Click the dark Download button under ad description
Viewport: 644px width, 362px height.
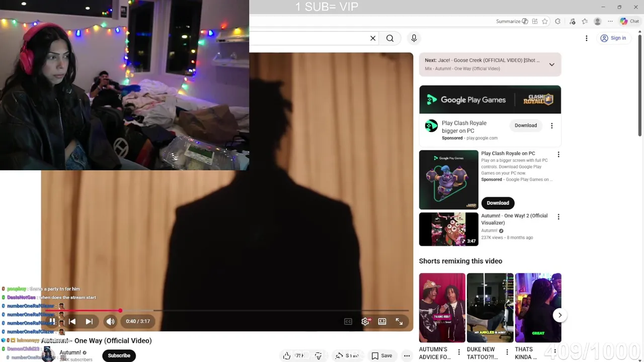pos(498,203)
